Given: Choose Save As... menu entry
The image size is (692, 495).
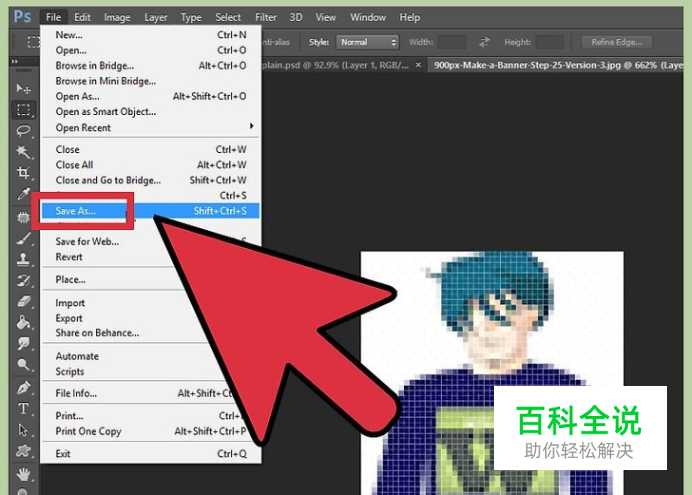Looking at the screenshot, I should click(x=151, y=211).
